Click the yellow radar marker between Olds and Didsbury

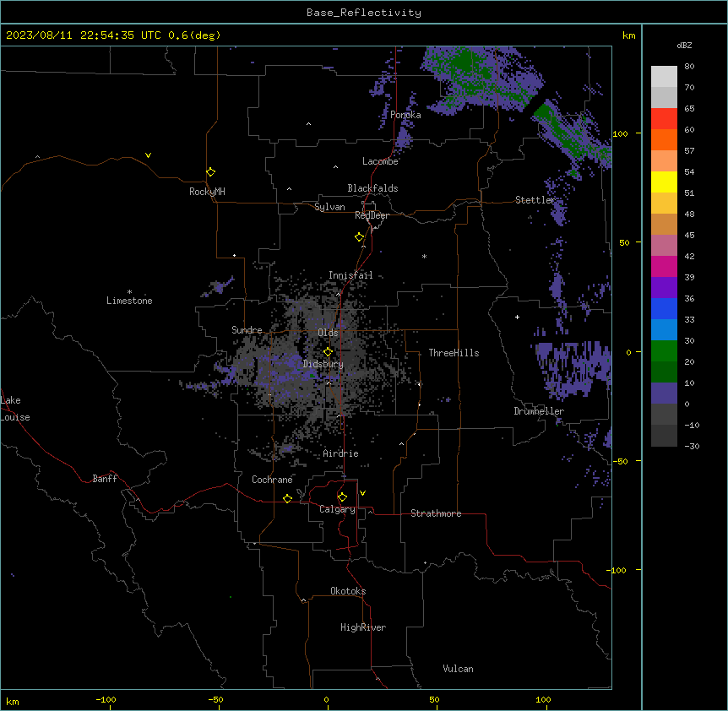(x=328, y=352)
